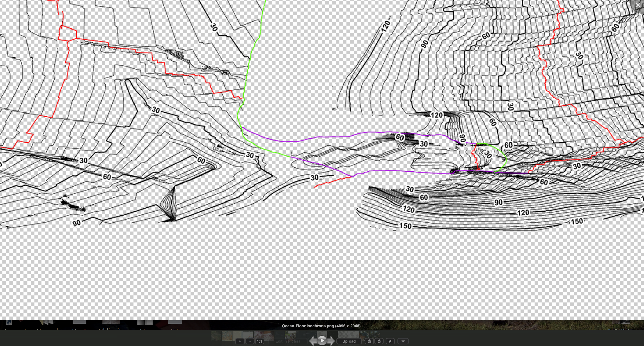The height and width of the screenshot is (346, 644).
Task: Open the leftmost thumbnail in the filmstrip
Action: coord(216,335)
